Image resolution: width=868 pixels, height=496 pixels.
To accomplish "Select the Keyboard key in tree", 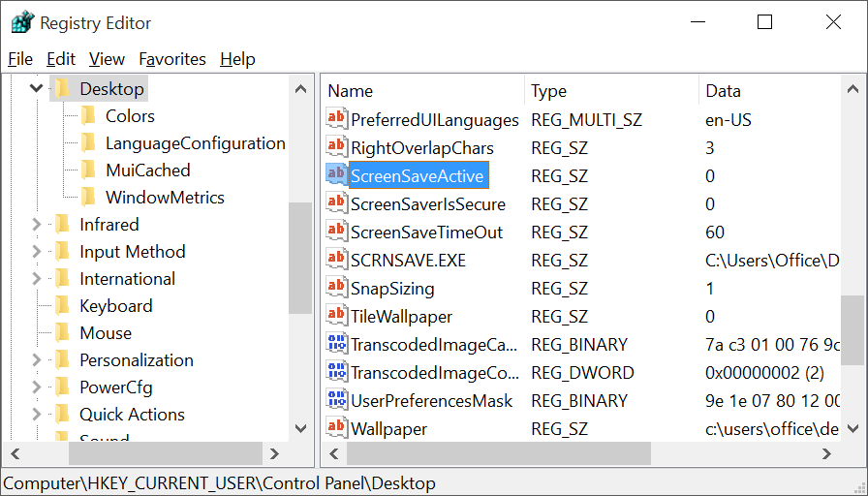I will pos(115,305).
